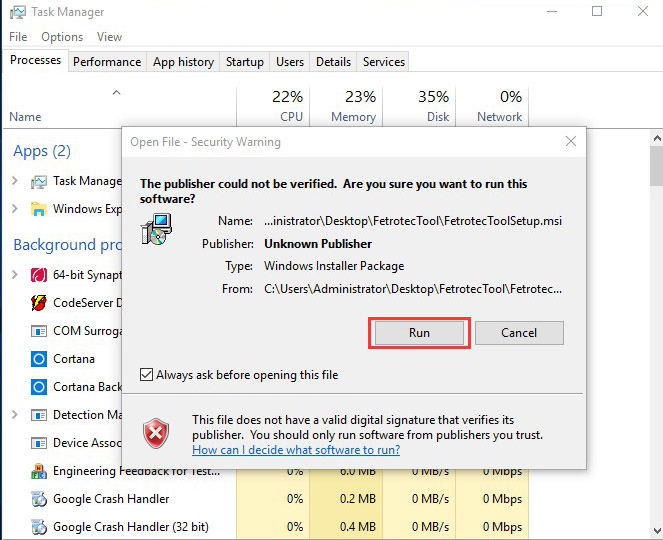Open the File menu
Image resolution: width=663 pixels, height=540 pixels.
pos(18,37)
